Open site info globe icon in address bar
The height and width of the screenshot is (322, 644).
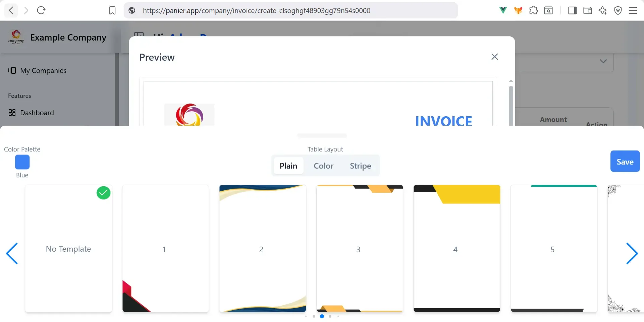pos(132,11)
